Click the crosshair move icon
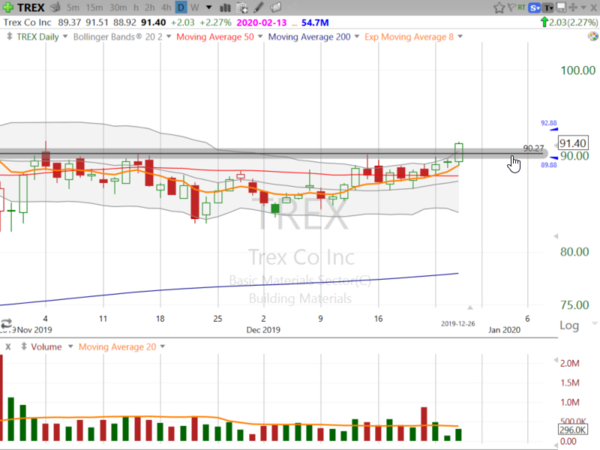Image resolution: width=600 pixels, height=450 pixels. 573,7
